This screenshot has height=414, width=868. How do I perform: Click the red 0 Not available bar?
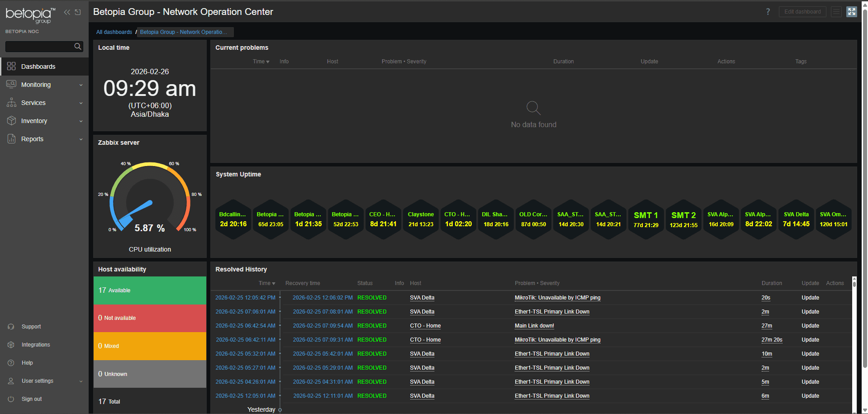point(150,318)
